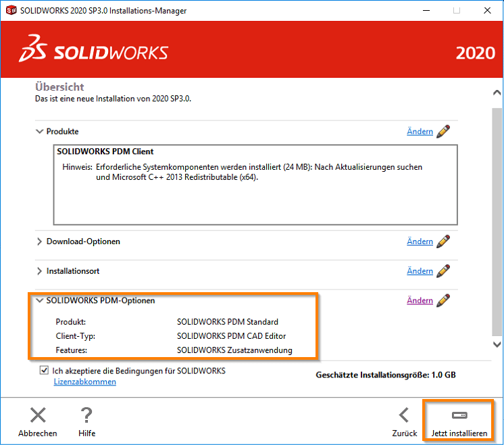Expand the Download-Optionen section
The width and height of the screenshot is (504, 445).
pyautogui.click(x=39, y=241)
